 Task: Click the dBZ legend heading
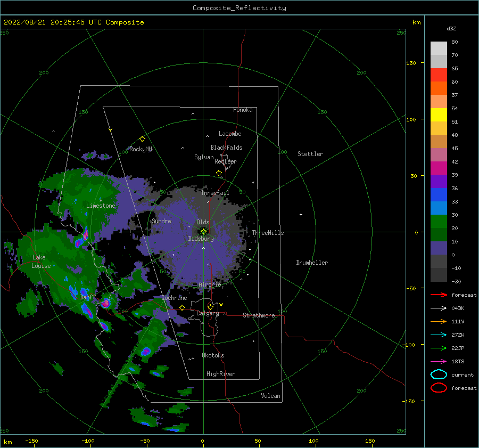[x=451, y=28]
